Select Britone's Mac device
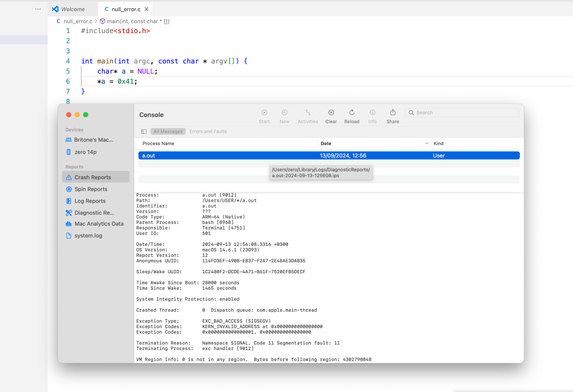The width and height of the screenshot is (573, 392). (93, 139)
